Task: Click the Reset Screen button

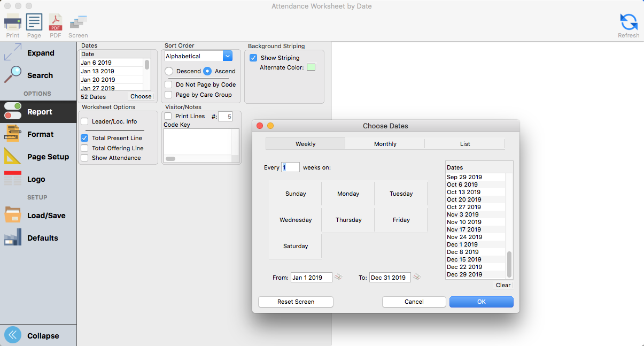Action: pyautogui.click(x=296, y=302)
